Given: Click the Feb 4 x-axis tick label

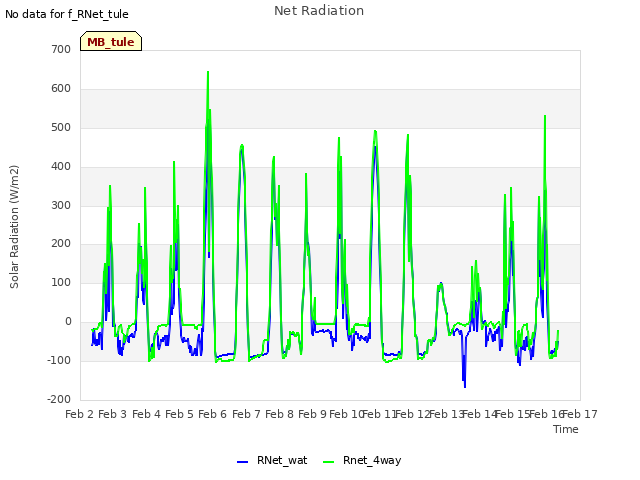Looking at the screenshot, I should click(x=146, y=414).
